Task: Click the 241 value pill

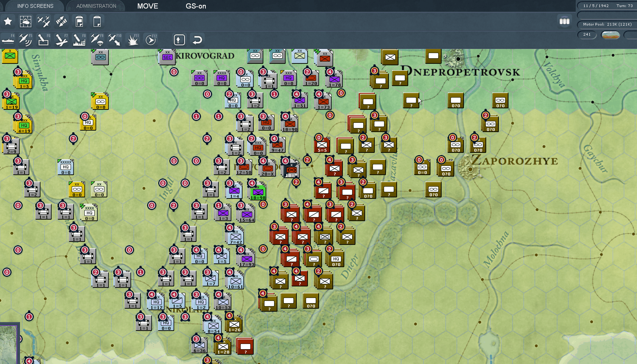Action: (x=587, y=35)
